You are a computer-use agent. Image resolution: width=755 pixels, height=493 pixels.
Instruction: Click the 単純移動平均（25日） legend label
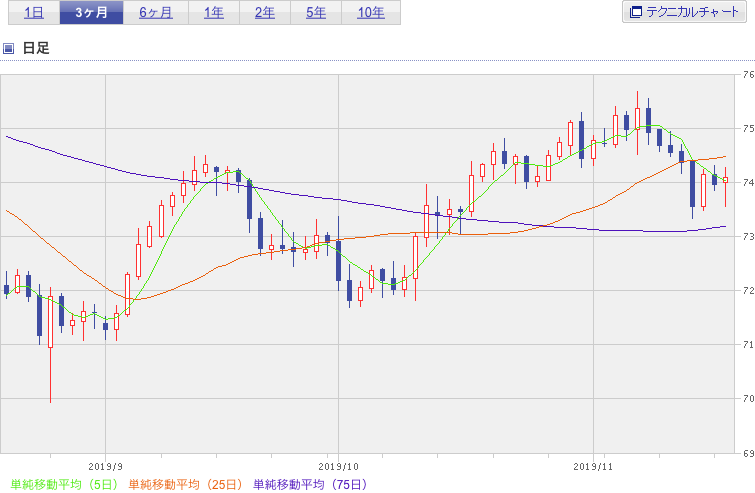pos(185,484)
